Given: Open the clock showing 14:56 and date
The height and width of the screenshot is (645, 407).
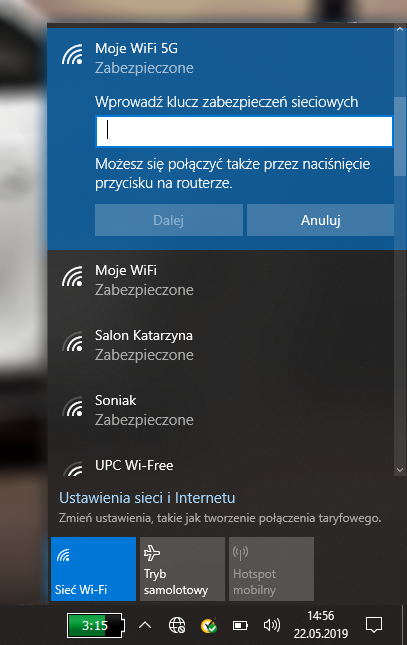Looking at the screenshot, I should click(x=321, y=625).
